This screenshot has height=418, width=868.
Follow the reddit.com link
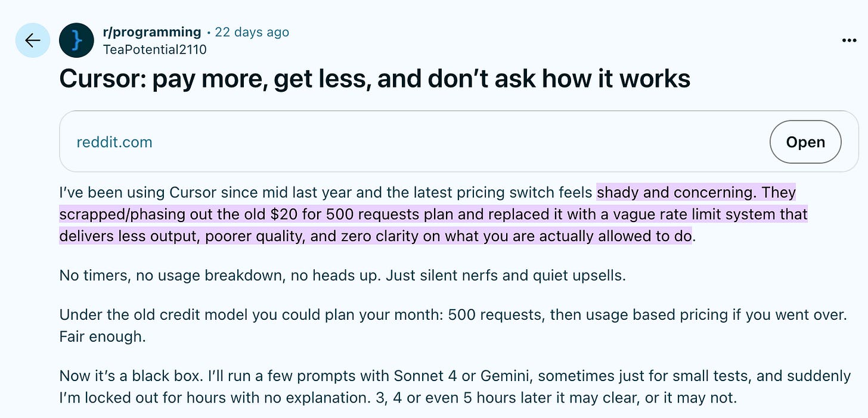point(114,142)
